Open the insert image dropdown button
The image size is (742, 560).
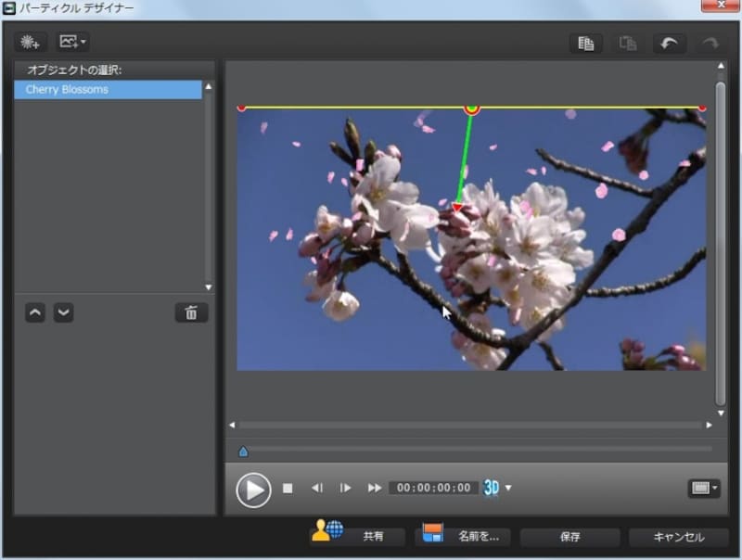(72, 42)
